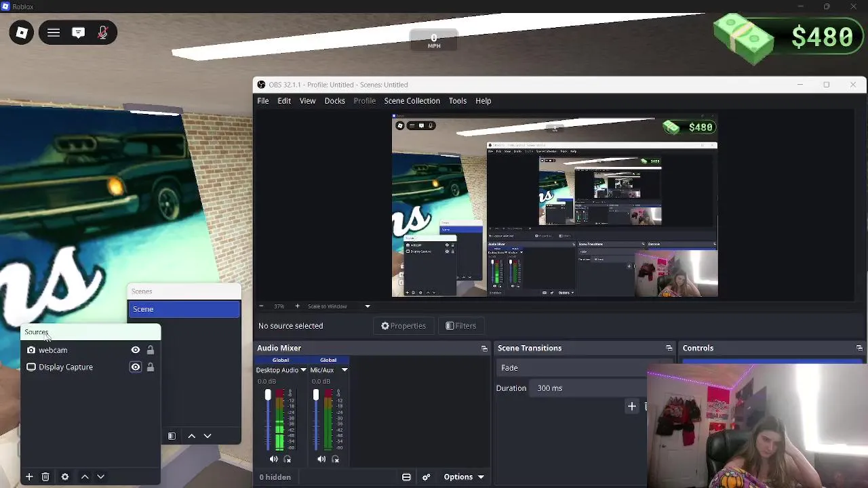Viewport: 868px width, 488px height.
Task: Open the Roblox menu logo button
Action: click(22, 33)
